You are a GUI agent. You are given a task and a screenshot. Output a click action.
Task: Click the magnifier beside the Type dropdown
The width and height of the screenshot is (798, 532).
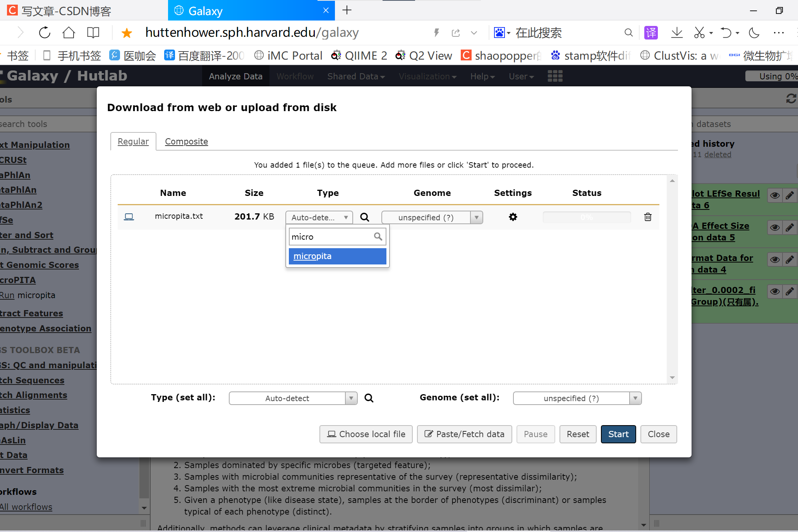364,217
